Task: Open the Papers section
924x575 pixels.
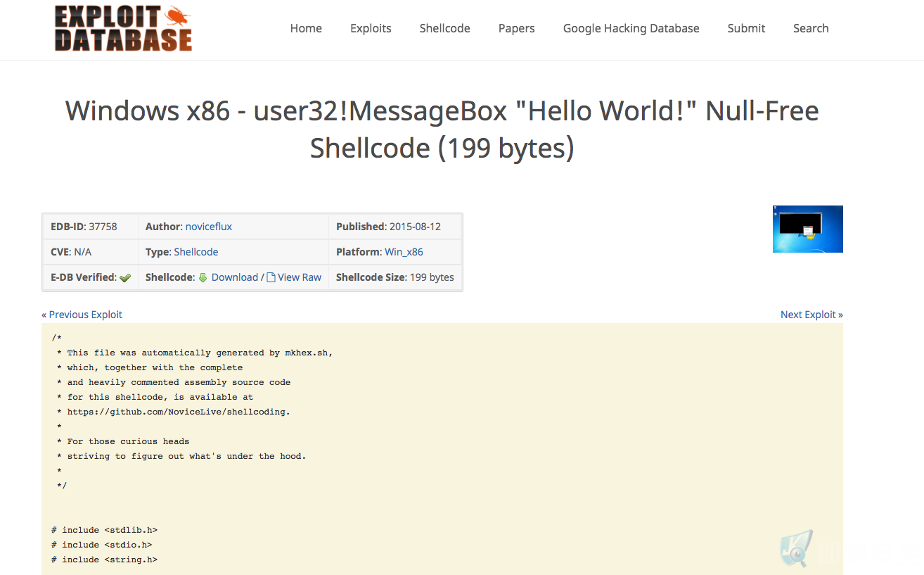Action: point(516,28)
